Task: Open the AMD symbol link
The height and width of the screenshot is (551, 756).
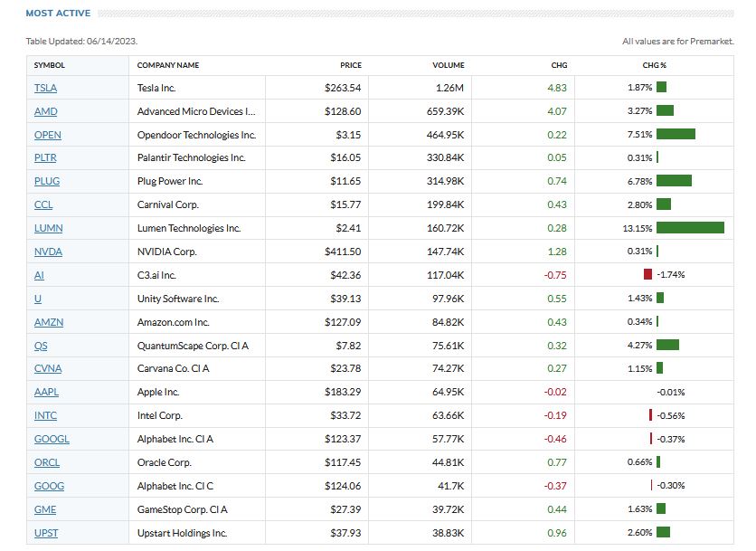Action: point(45,111)
